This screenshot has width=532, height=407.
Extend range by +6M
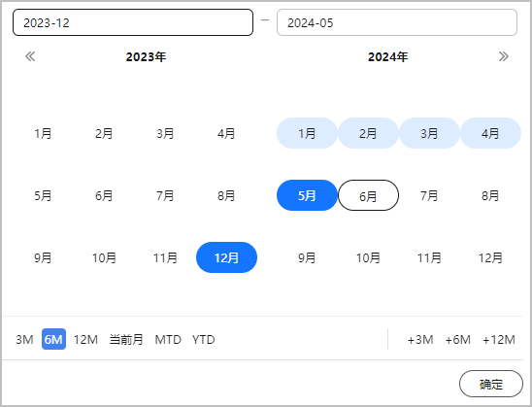point(457,339)
